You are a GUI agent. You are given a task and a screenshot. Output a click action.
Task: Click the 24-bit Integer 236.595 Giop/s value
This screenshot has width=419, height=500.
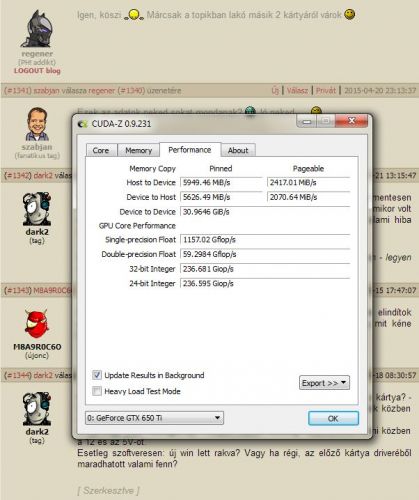click(x=265, y=284)
